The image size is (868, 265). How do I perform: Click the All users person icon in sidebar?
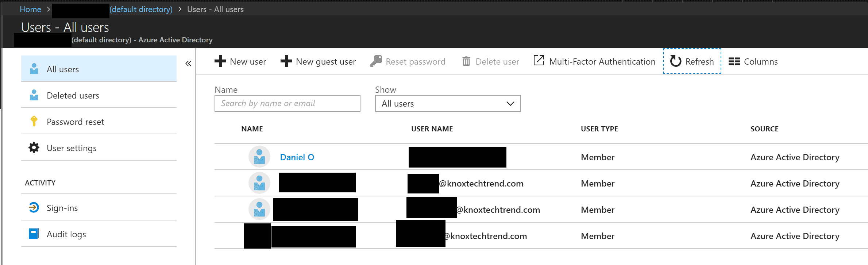click(34, 69)
